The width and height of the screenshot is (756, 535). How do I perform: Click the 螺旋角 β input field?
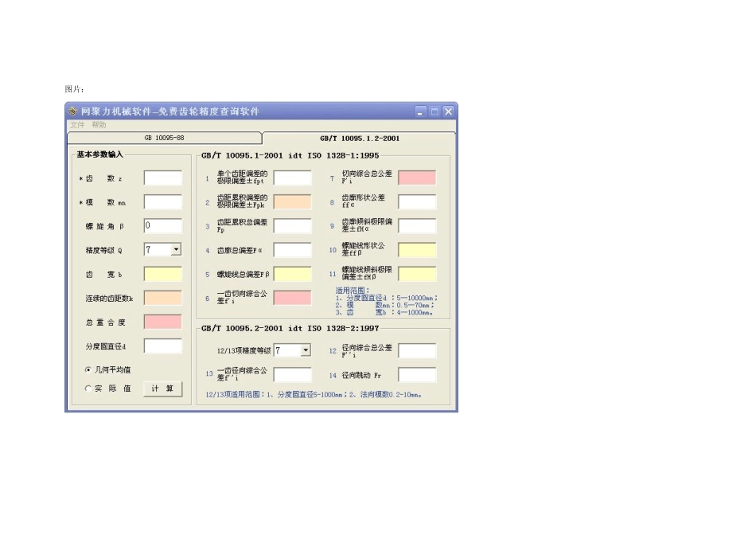163,226
